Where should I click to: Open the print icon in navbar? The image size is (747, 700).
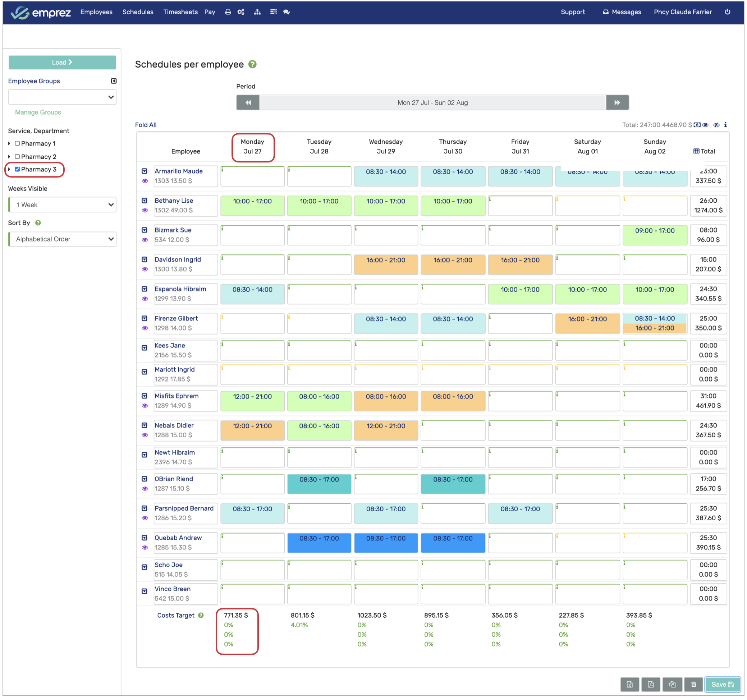pyautogui.click(x=228, y=12)
